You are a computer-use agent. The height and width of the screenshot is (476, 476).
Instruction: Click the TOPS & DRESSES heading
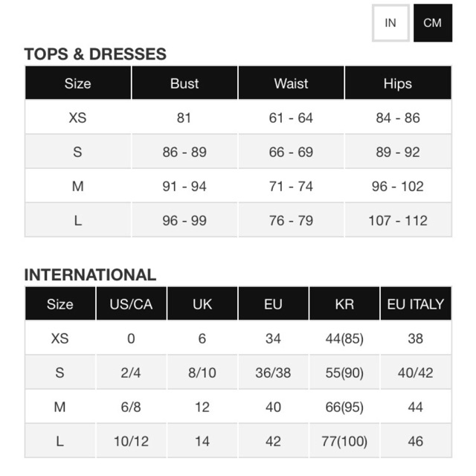pyautogui.click(x=95, y=54)
